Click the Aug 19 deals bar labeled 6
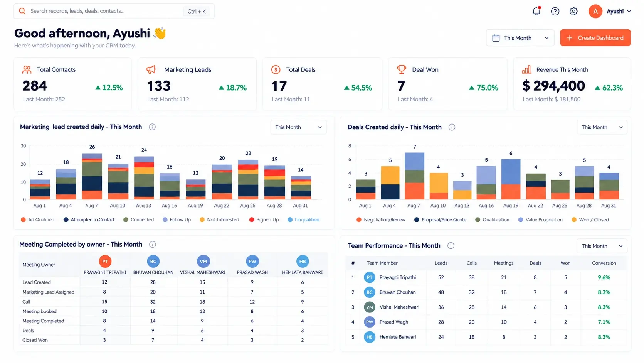Viewport: 644px width, 363px height. click(511, 179)
